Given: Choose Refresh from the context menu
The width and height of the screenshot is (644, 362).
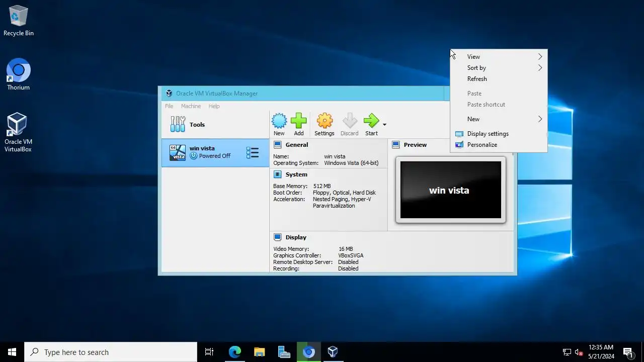Looking at the screenshot, I should [499, 79].
